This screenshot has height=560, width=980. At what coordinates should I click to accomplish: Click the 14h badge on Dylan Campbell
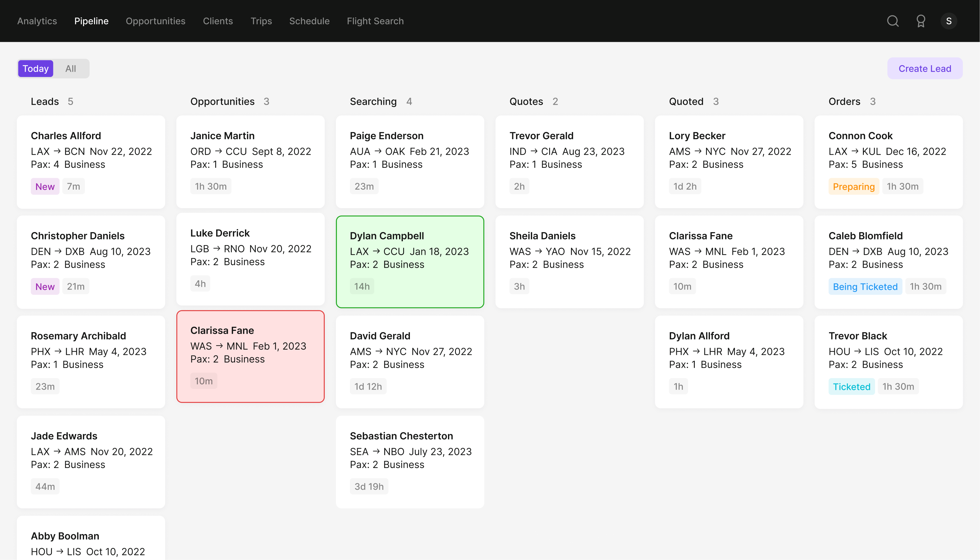click(x=362, y=287)
